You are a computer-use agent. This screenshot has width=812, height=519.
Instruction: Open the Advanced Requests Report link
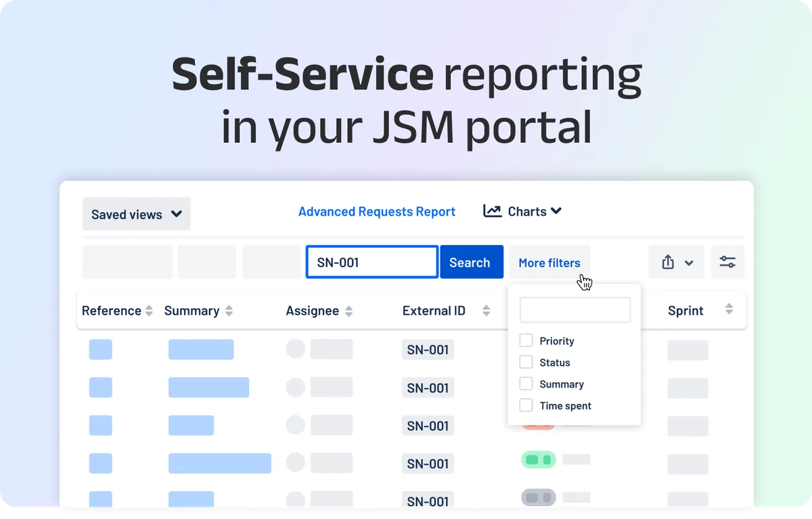tap(377, 212)
